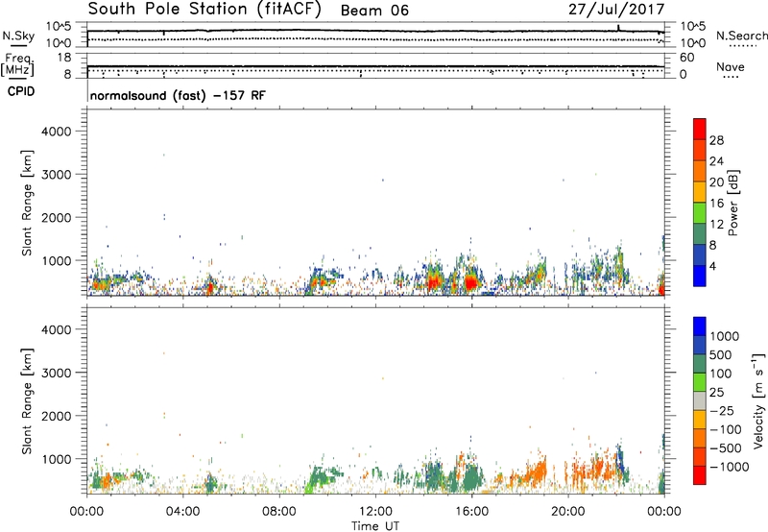Click the 08:00 time tick label
768x532 pixels.
pos(279,512)
